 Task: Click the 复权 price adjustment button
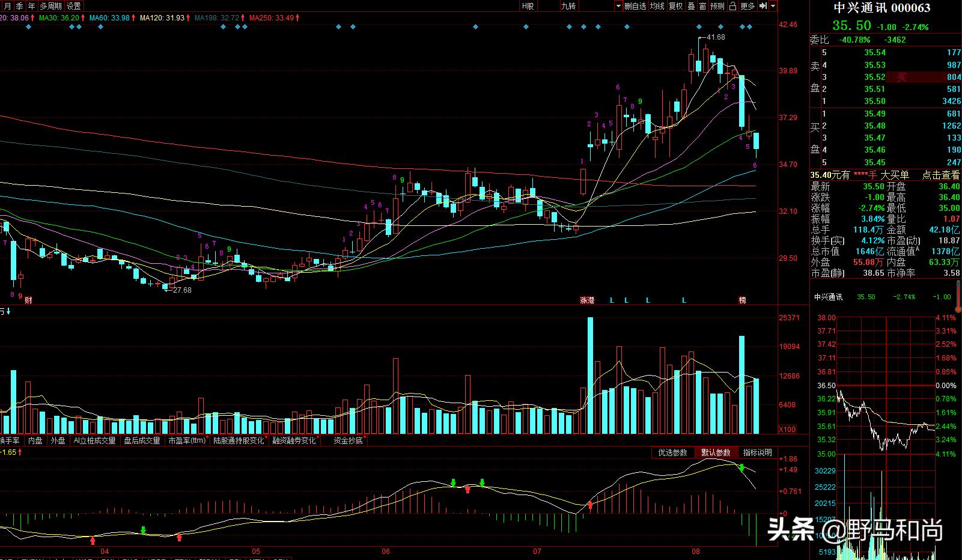[x=676, y=6]
